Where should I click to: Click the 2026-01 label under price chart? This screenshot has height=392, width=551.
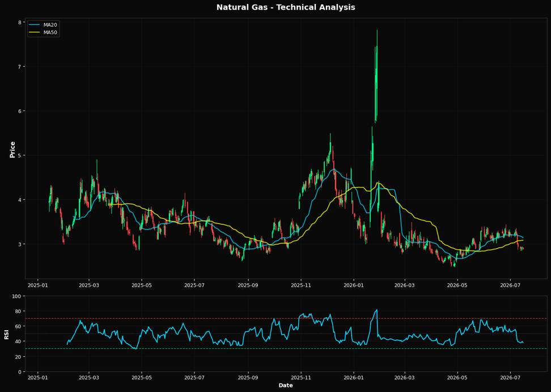354,284
